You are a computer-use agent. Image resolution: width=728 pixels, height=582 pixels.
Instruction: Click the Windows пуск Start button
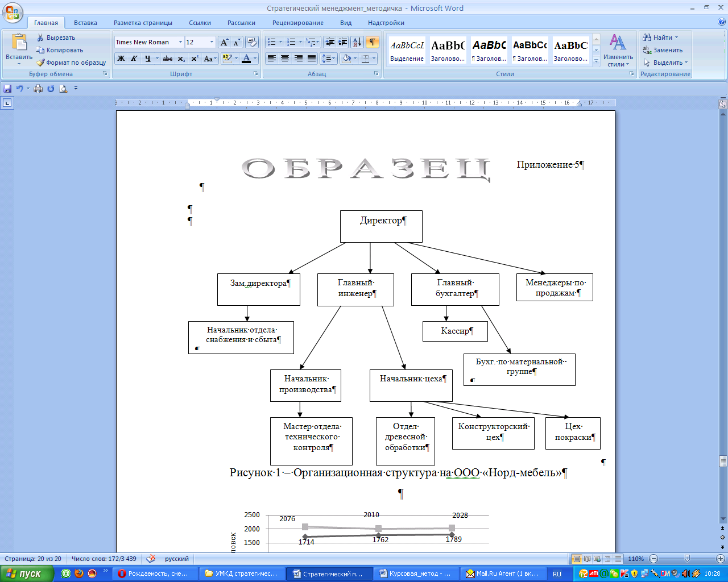pyautogui.click(x=27, y=574)
